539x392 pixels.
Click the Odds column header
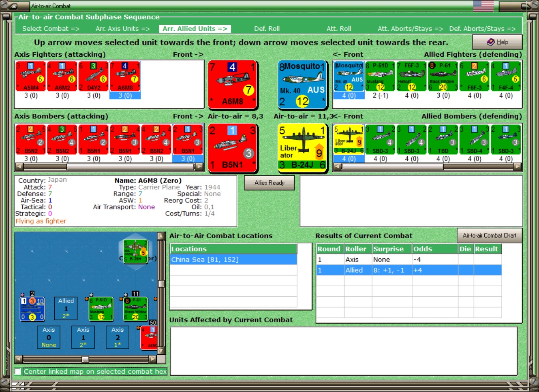click(435, 249)
